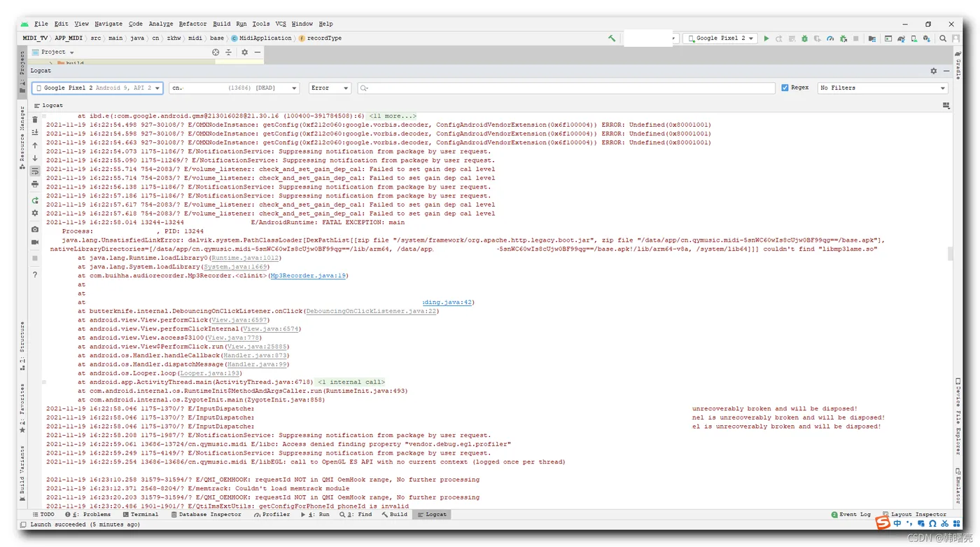Follow the Handler.java:873 link
The image size is (980, 547).
tap(255, 356)
